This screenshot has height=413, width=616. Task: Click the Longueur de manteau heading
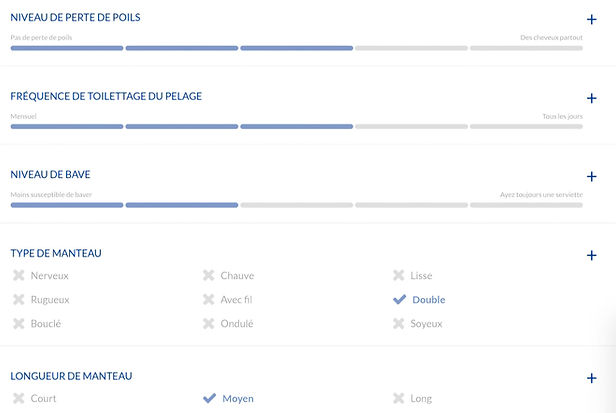71,376
